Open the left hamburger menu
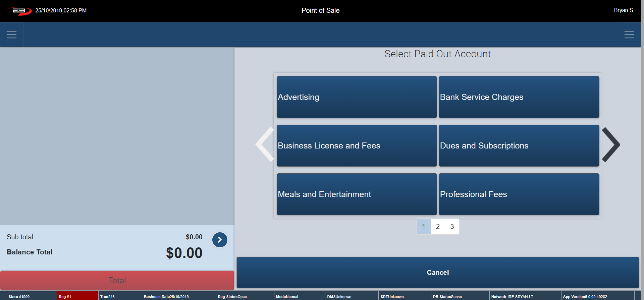 coord(11,35)
